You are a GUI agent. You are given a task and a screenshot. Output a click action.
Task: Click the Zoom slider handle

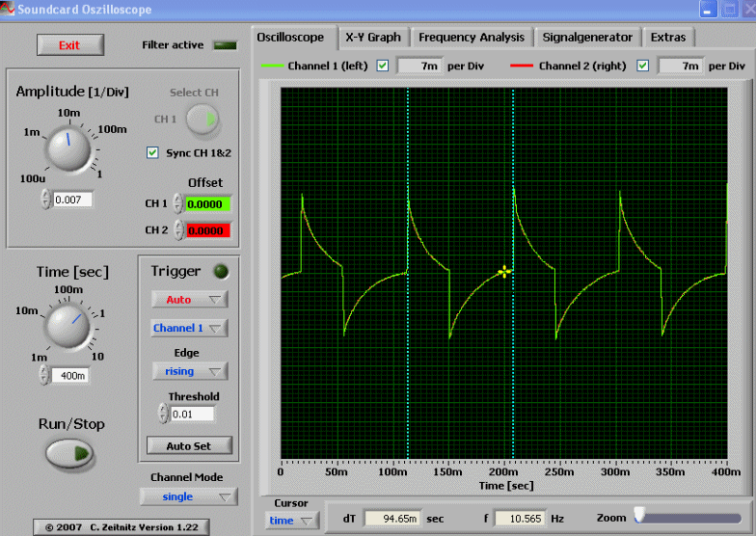coord(640,515)
